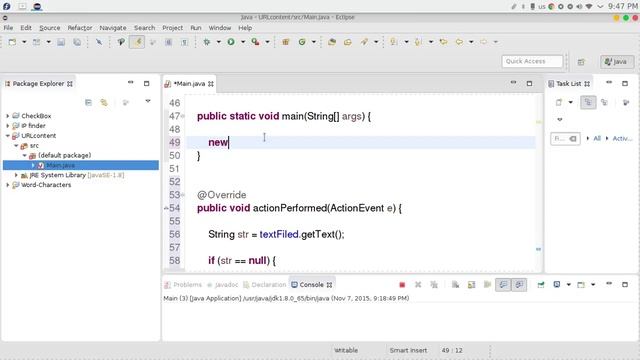Toggle Scheduled view in Task List

[604, 102]
